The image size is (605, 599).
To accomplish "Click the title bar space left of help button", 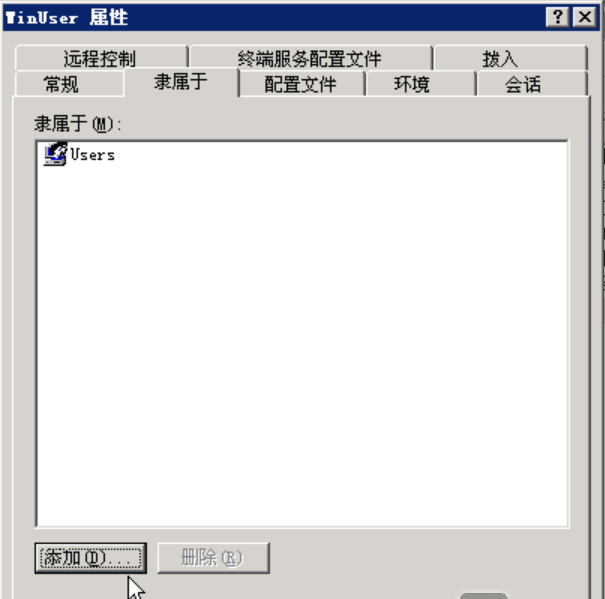I will click(336, 17).
